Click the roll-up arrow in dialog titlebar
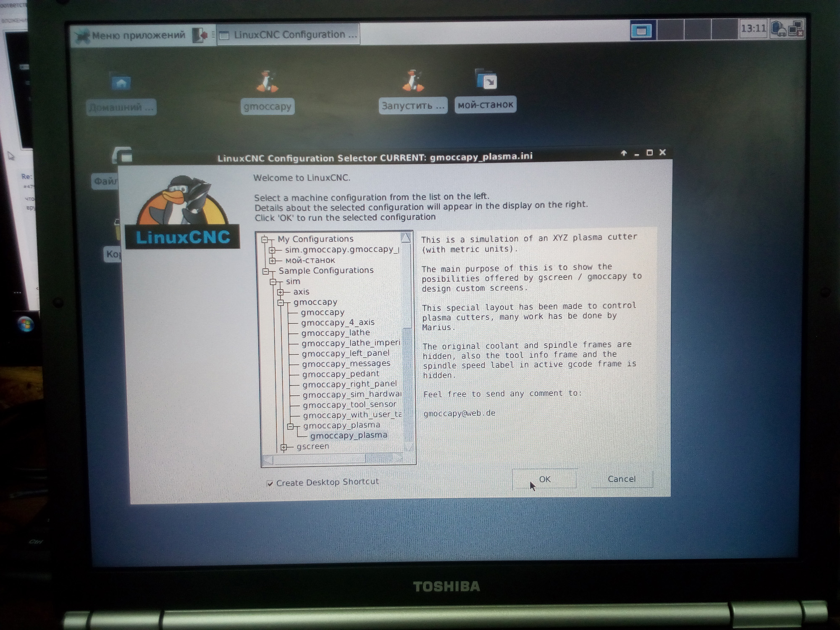This screenshot has width=840, height=630. 624,153
